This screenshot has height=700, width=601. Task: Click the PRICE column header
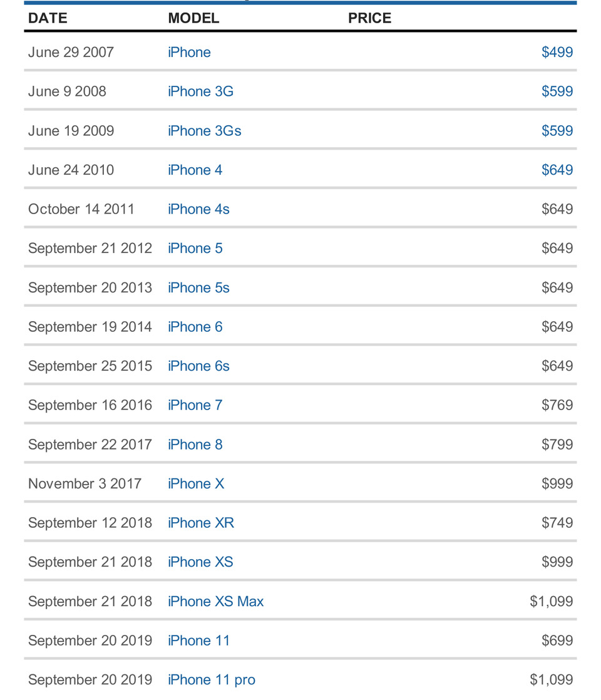pyautogui.click(x=369, y=18)
